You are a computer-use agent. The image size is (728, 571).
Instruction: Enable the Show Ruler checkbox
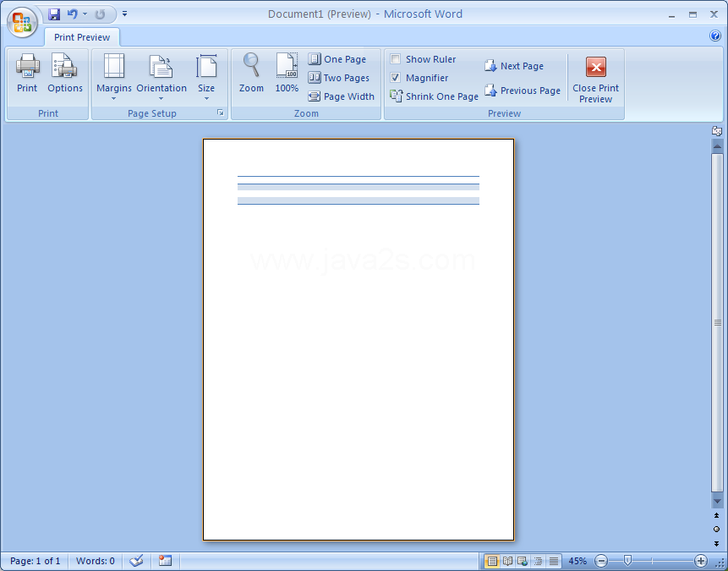click(x=396, y=59)
